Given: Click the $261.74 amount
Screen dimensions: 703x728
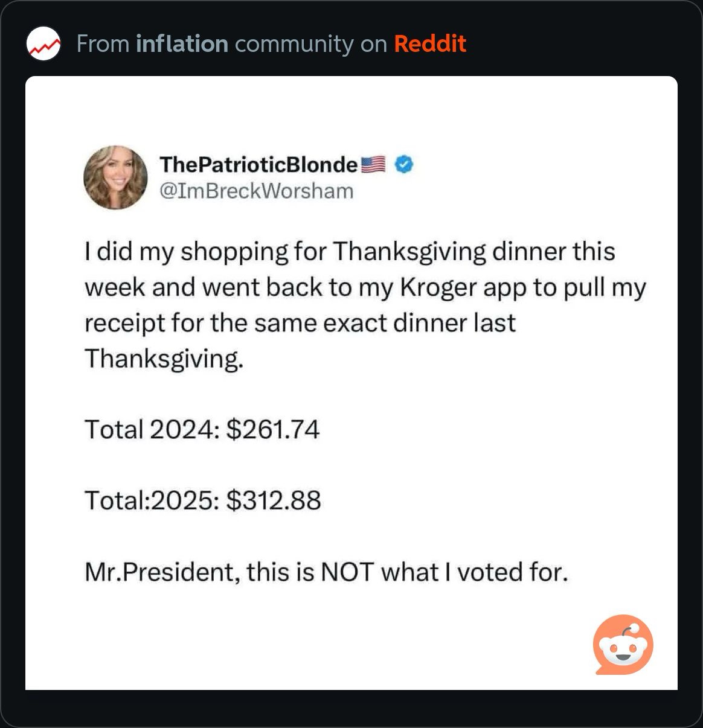Looking at the screenshot, I should pos(272,429).
